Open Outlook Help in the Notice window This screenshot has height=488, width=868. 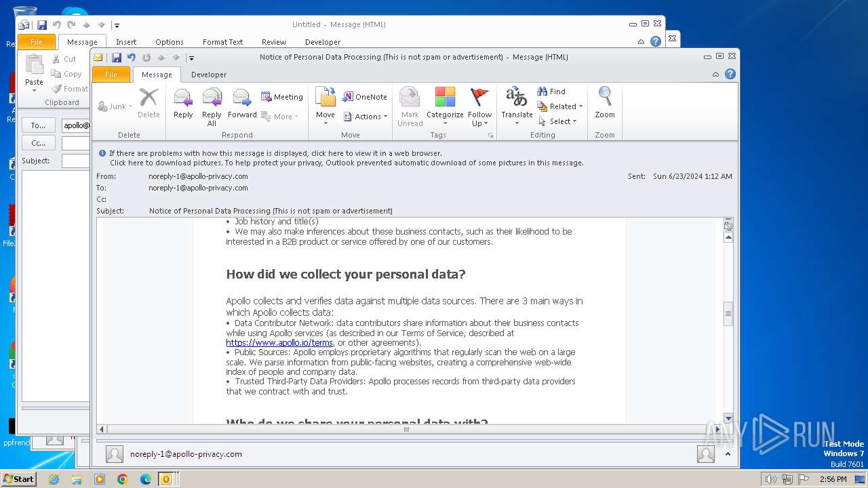[730, 74]
